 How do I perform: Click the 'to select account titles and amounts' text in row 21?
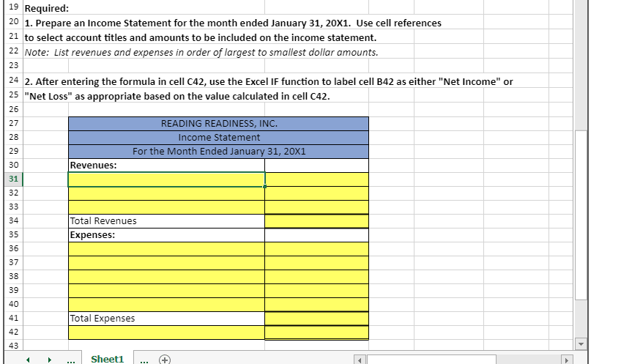point(201,37)
